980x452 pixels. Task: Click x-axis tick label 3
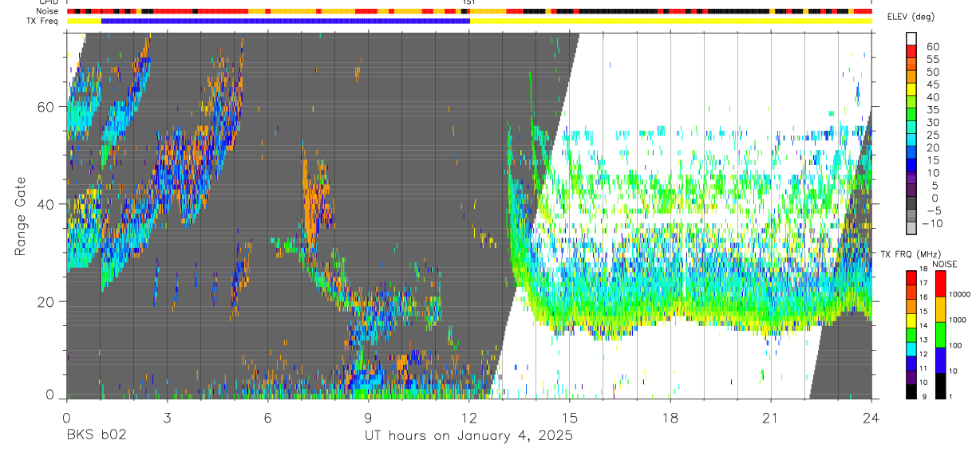click(167, 418)
